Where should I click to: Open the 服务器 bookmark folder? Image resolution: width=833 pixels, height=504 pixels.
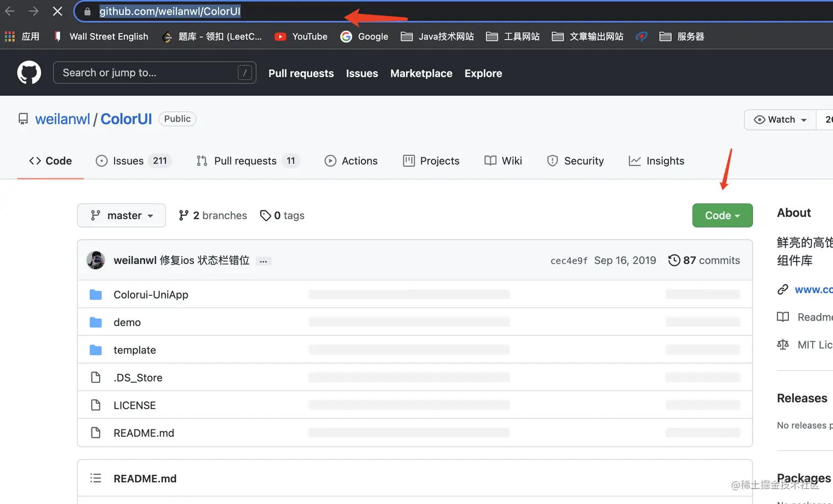tap(682, 36)
